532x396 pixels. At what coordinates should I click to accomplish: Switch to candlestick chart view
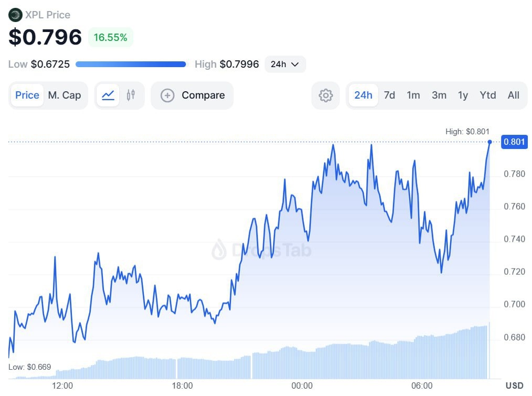tap(131, 95)
